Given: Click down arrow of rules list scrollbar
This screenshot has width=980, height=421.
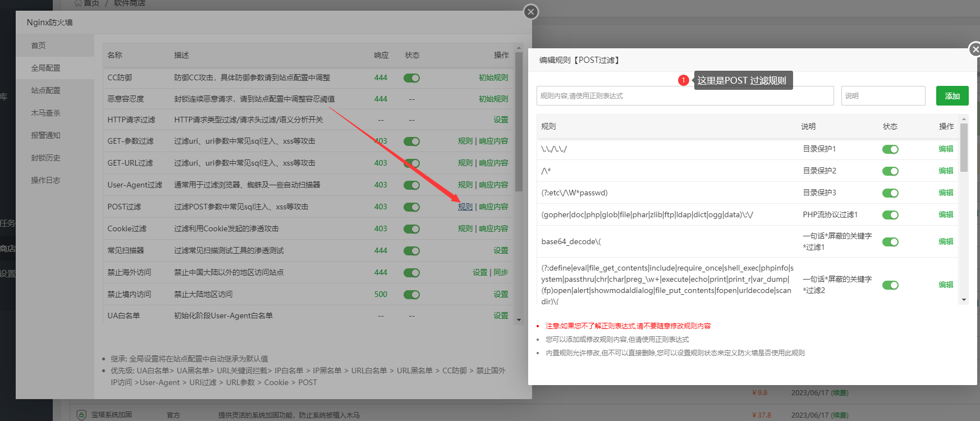Looking at the screenshot, I should [964, 300].
